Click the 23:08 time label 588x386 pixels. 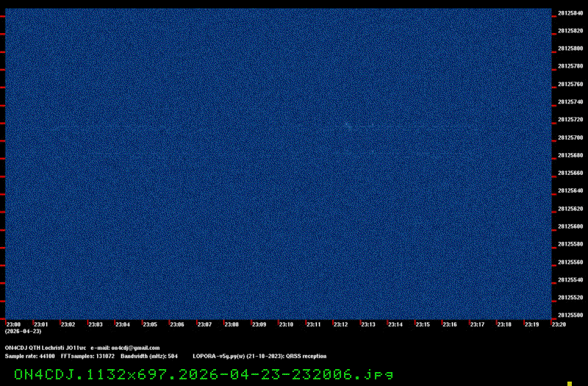coord(232,324)
